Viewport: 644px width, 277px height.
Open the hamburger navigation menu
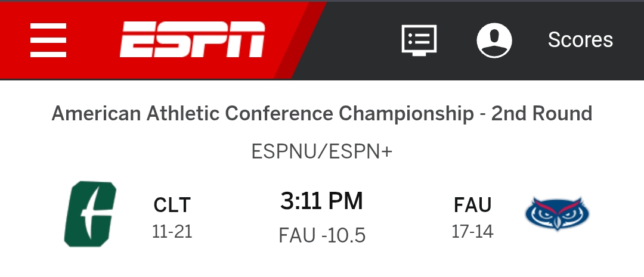pyautogui.click(x=48, y=41)
